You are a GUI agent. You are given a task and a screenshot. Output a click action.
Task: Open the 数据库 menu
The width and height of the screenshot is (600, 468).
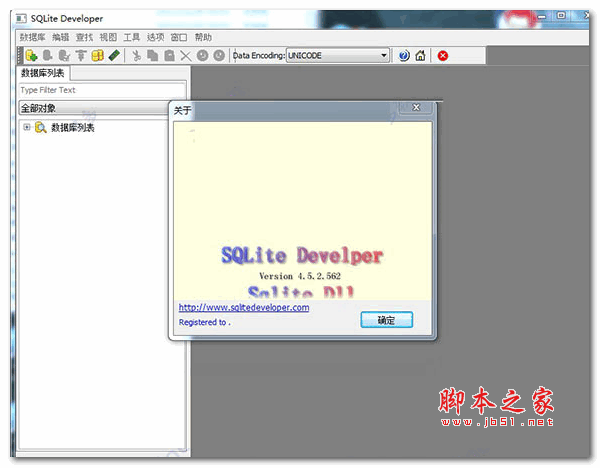coord(33,37)
